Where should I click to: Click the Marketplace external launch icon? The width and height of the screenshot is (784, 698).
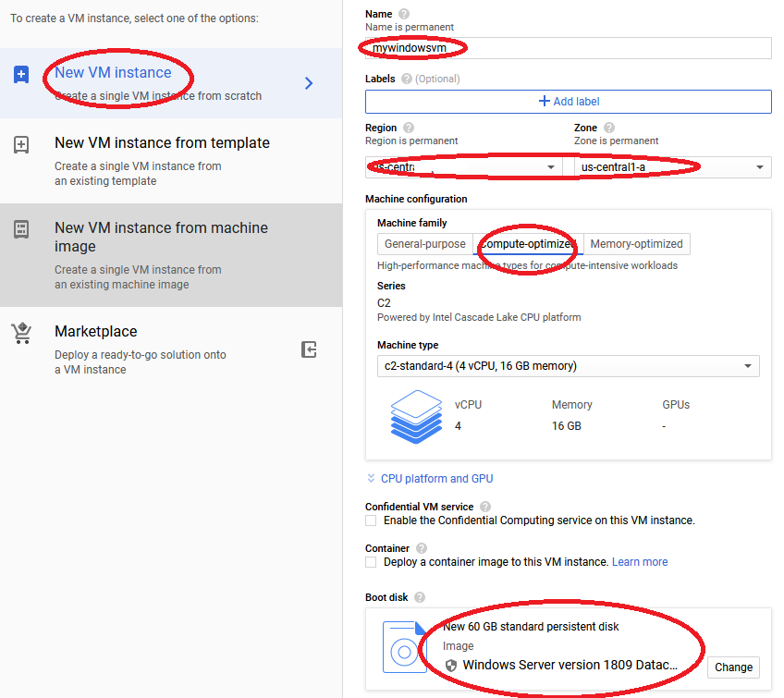point(309,349)
